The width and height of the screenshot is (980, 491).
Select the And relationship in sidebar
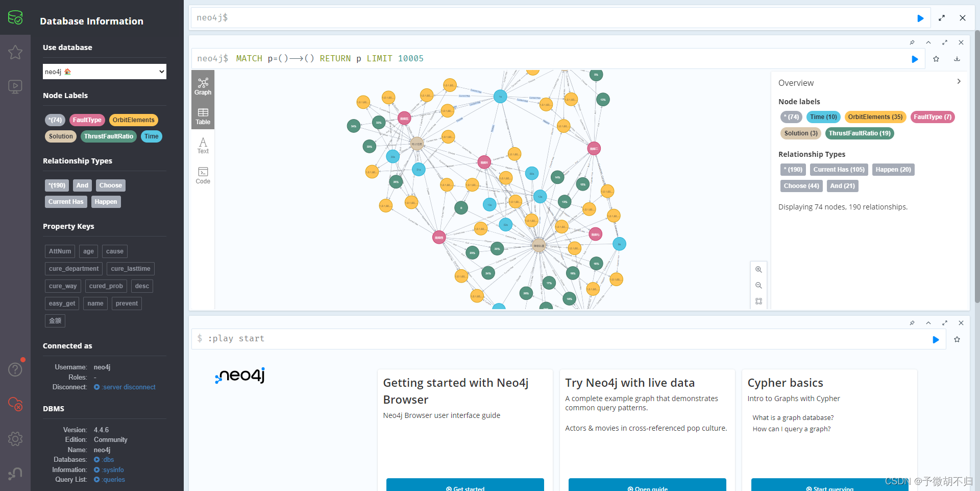click(82, 185)
